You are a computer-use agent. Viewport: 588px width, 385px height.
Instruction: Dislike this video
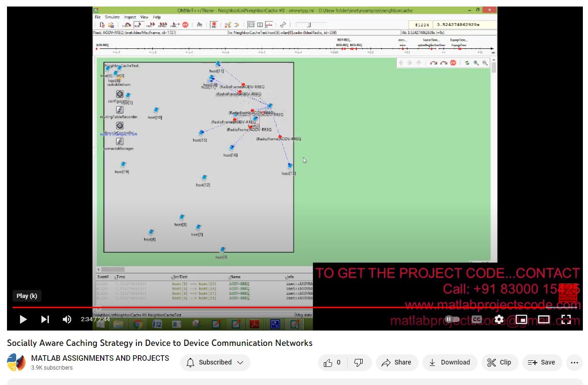click(358, 363)
